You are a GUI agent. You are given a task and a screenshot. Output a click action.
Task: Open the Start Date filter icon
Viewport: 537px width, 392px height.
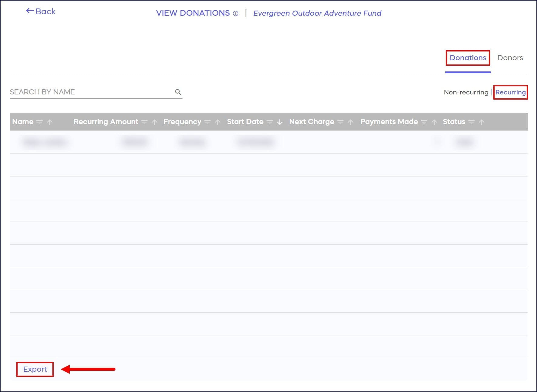(270, 122)
